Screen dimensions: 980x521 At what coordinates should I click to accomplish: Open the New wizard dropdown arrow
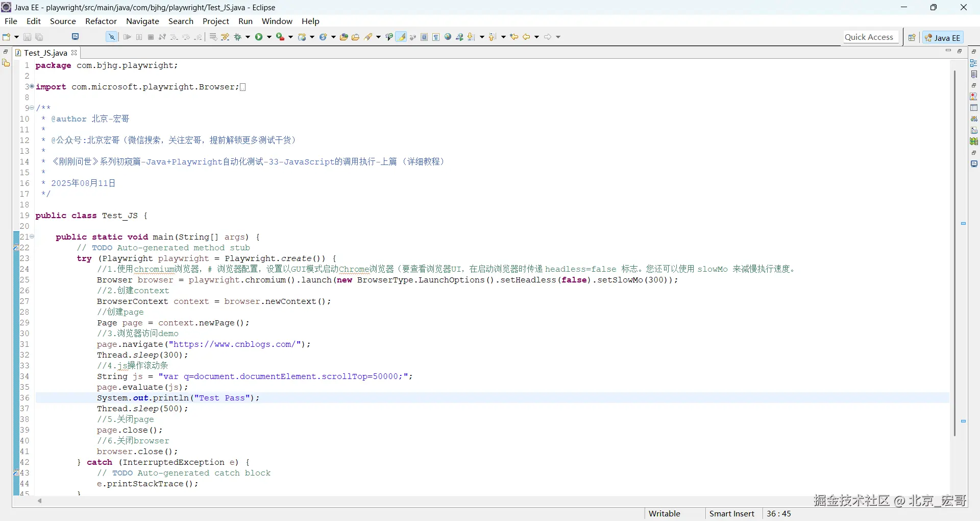coord(16,37)
